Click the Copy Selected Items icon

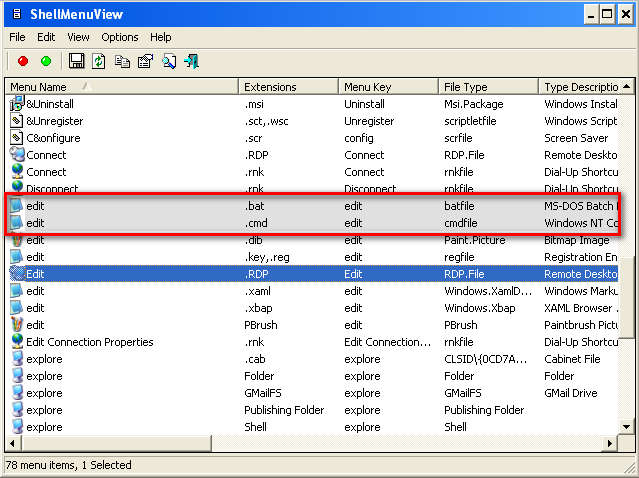tap(122, 62)
